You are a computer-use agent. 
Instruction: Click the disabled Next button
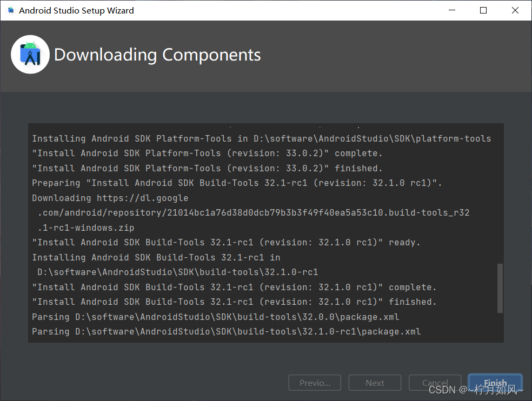[x=375, y=383]
